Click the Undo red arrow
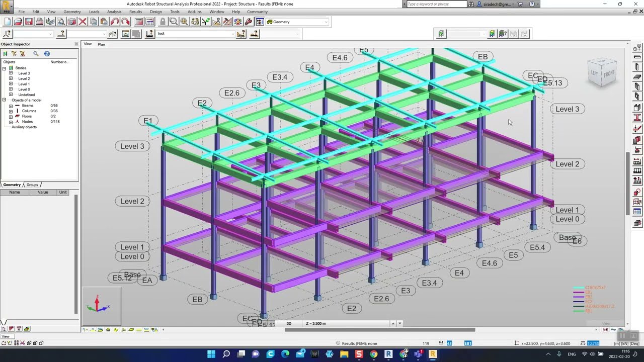Viewport: 644px width, 362px height. 115,22
